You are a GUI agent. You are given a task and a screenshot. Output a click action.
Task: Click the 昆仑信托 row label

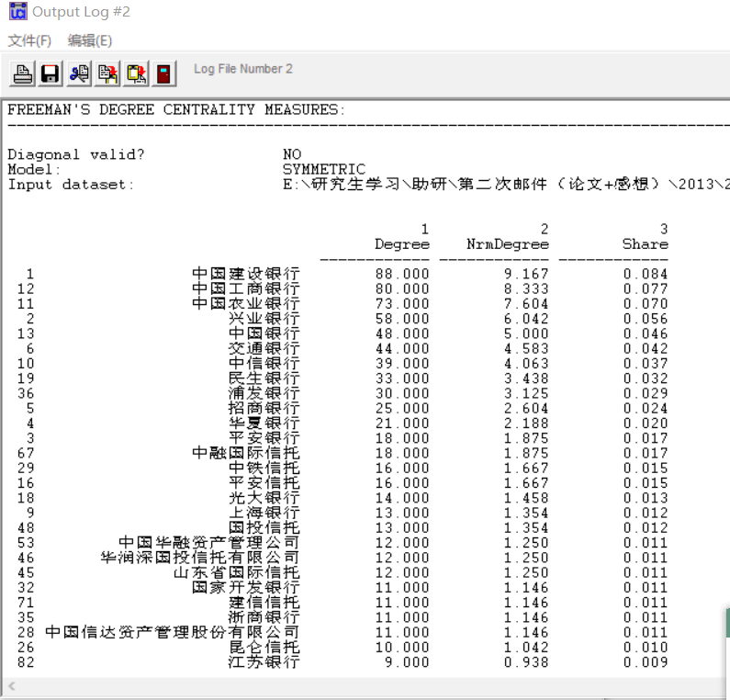tap(264, 647)
